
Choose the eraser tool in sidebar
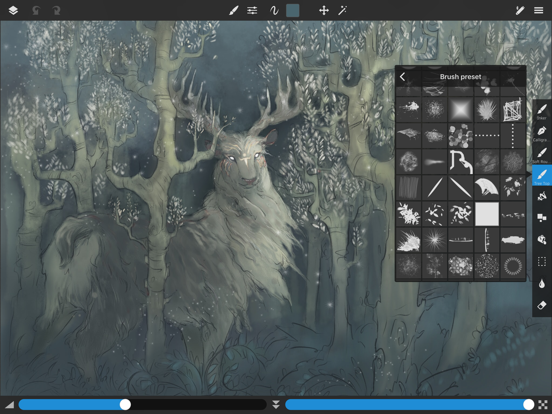click(x=542, y=305)
